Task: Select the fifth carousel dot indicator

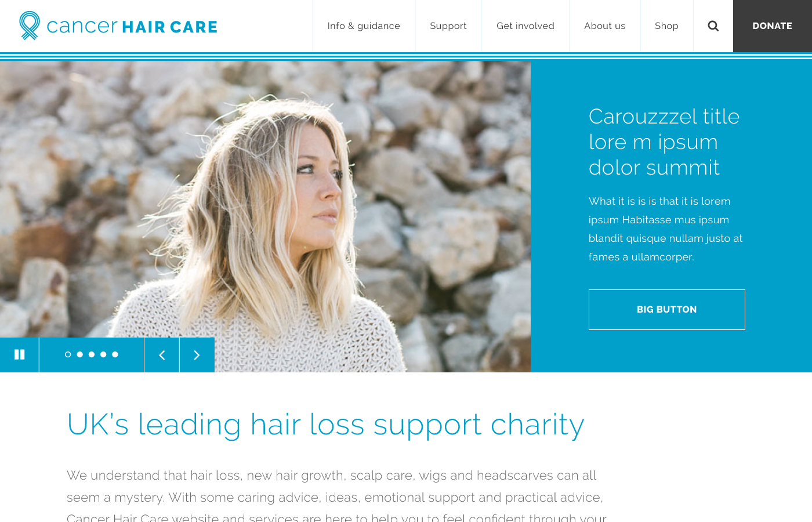Action: 115,354
